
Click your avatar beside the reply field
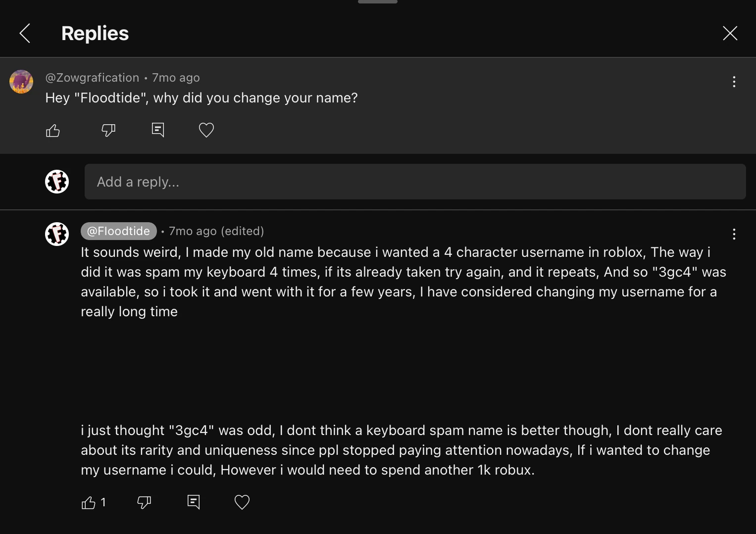57,182
